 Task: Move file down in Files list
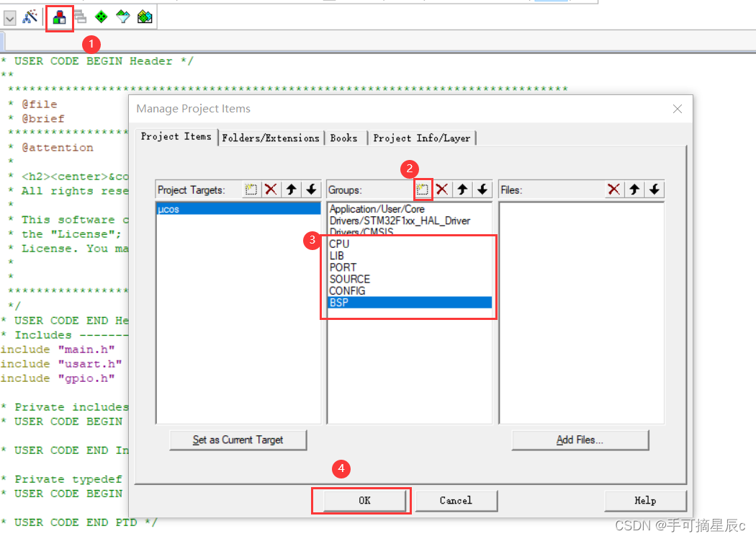pyautogui.click(x=654, y=190)
